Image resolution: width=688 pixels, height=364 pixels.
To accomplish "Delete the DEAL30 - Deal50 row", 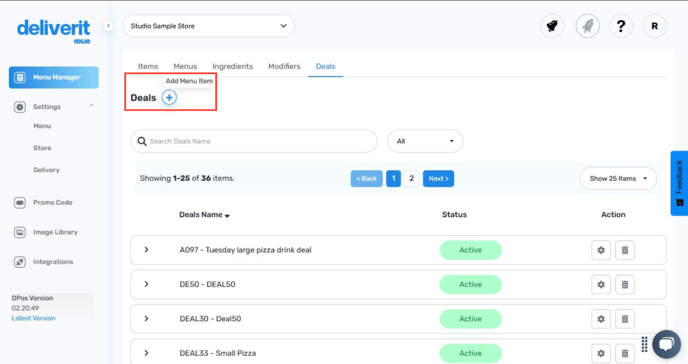I will point(625,319).
